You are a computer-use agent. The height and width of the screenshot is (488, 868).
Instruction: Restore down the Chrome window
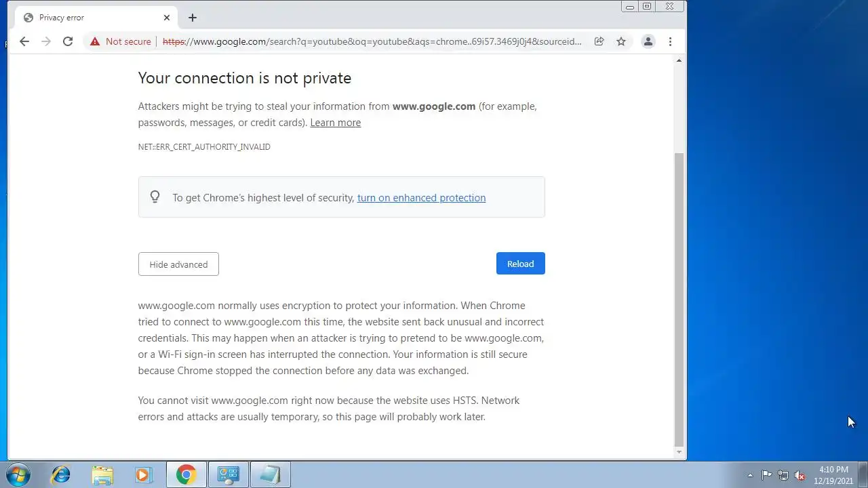647,6
